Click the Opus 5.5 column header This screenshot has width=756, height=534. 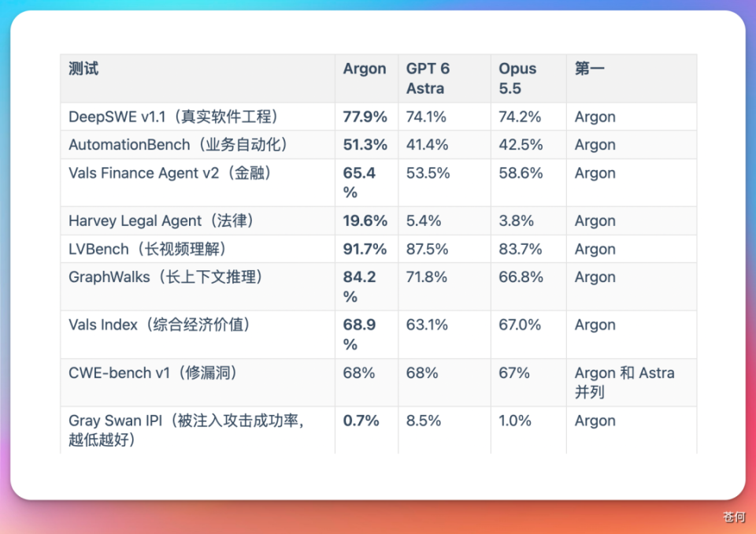point(517,78)
